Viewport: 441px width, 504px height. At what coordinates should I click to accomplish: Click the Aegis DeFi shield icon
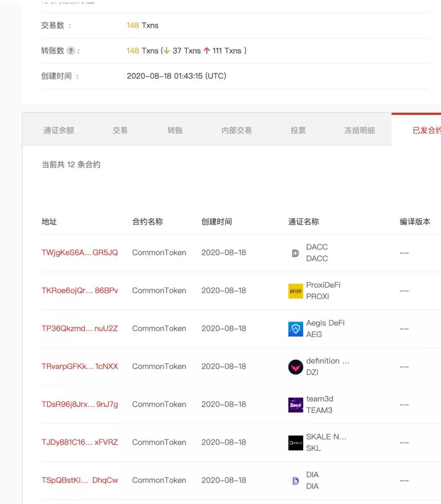coord(295,329)
